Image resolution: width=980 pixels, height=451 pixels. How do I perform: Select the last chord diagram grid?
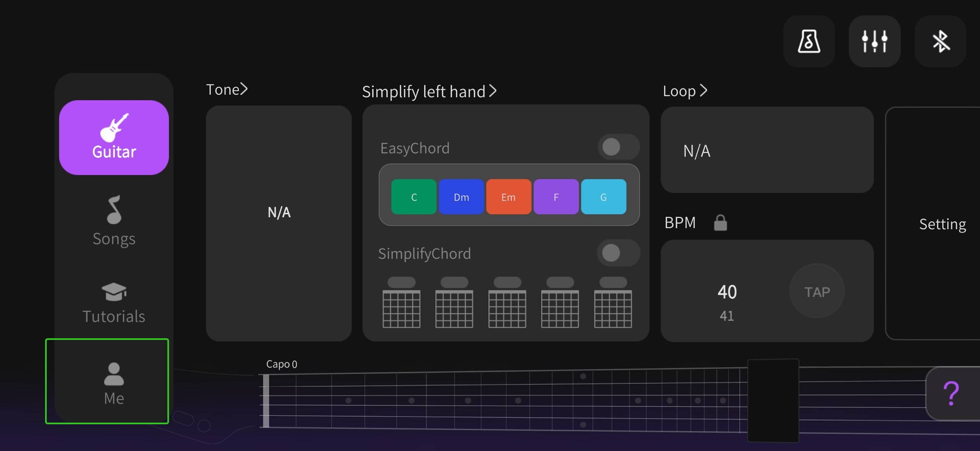[x=613, y=302]
